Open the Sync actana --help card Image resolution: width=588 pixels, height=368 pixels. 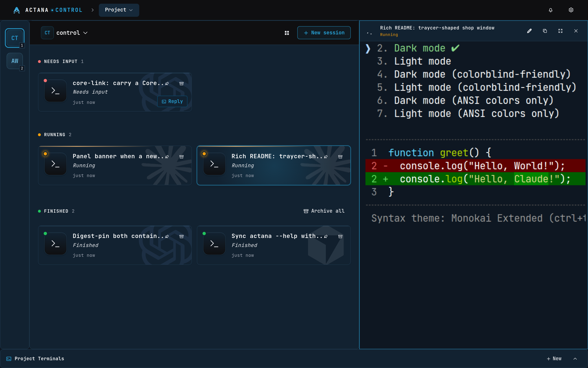pos(274,245)
